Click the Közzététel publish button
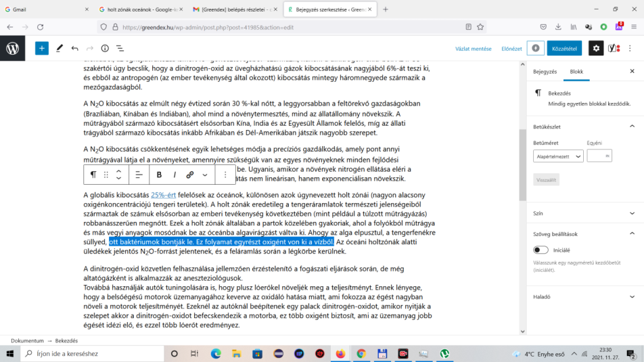 pyautogui.click(x=563, y=48)
